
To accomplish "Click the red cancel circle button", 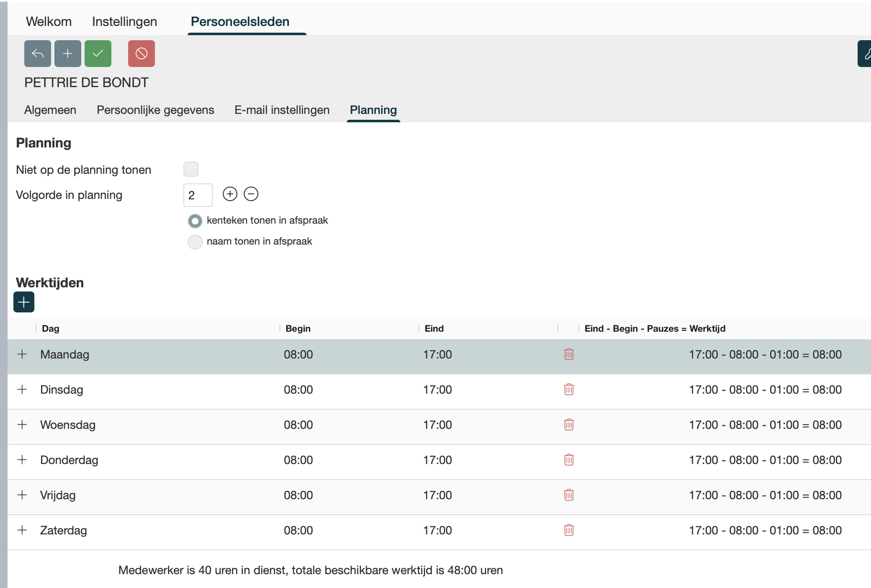I will coord(142,54).
